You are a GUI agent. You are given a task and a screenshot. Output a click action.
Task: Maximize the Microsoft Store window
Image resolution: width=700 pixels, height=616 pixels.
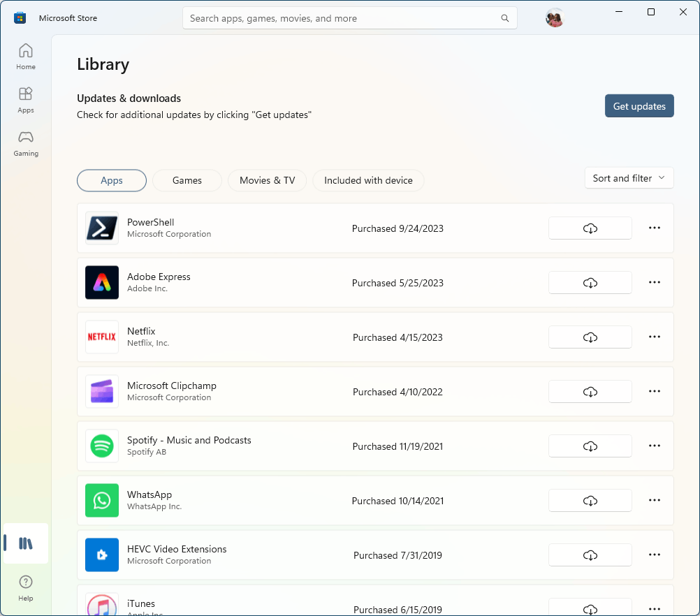point(651,12)
